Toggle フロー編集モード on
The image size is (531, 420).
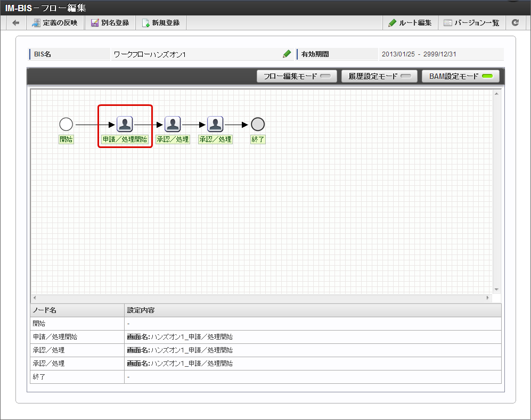click(x=297, y=76)
